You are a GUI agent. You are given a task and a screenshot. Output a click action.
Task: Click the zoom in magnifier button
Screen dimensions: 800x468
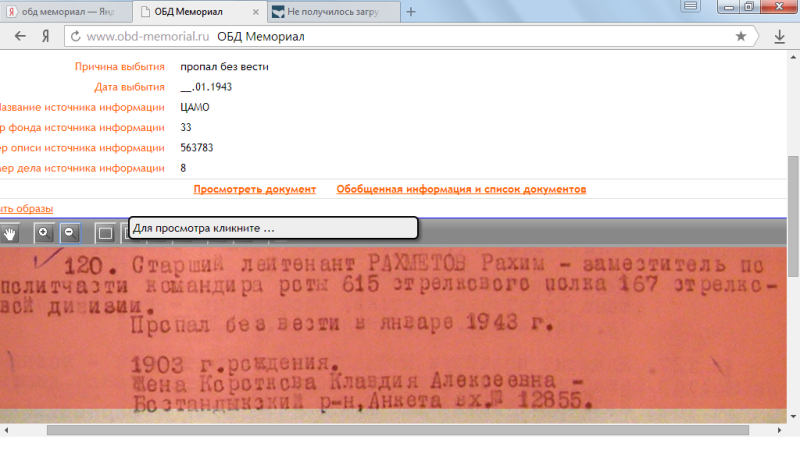[x=43, y=233]
